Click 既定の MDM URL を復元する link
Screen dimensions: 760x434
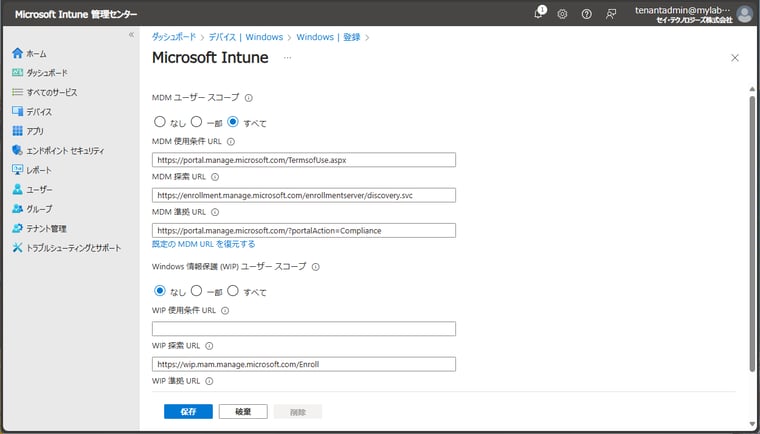click(x=204, y=244)
